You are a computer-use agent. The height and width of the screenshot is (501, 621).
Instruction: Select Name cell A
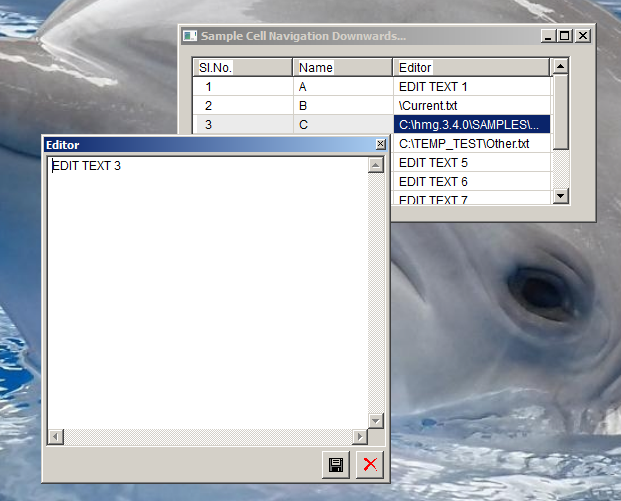(343, 86)
